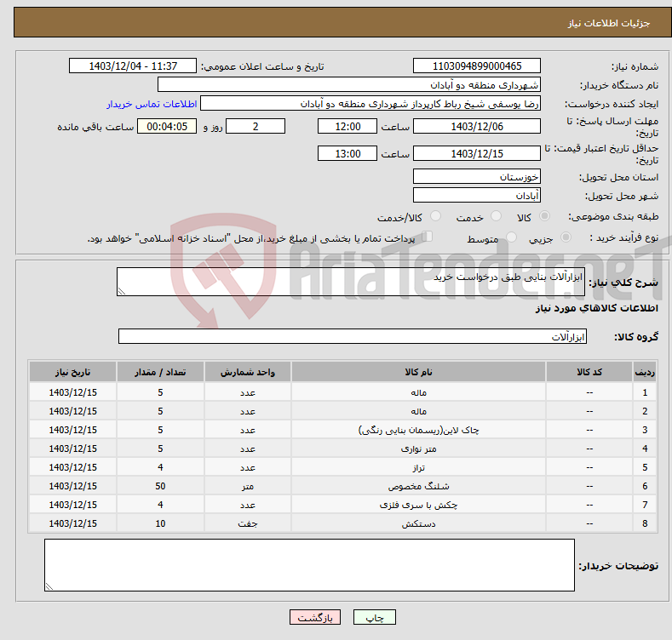Click the گروه کالا field showing ابزارآلات
The image size is (672, 640).
pos(353,336)
